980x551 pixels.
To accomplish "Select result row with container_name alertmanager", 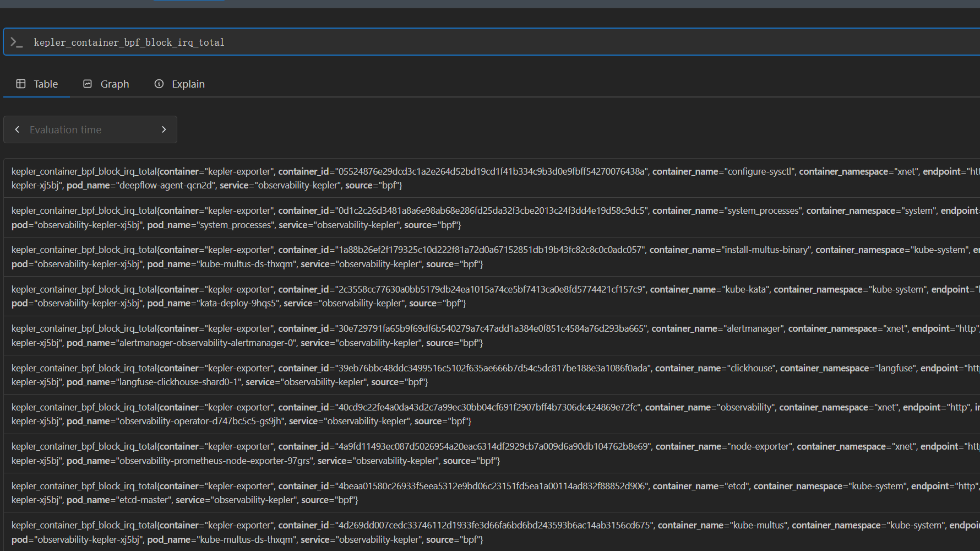I will coord(492,336).
